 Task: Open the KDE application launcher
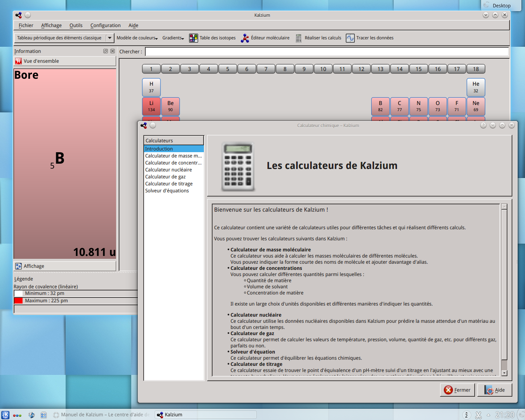(5, 415)
